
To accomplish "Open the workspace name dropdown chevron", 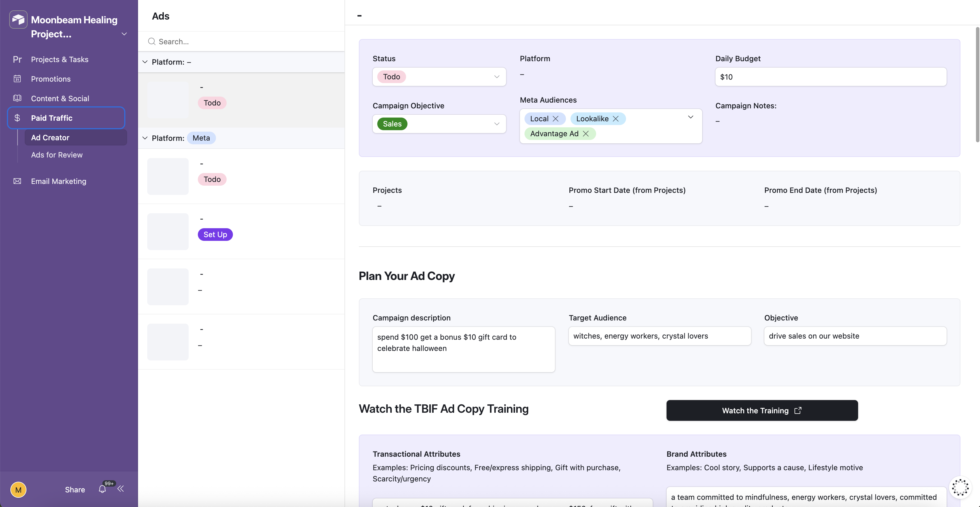I will 124,34.
